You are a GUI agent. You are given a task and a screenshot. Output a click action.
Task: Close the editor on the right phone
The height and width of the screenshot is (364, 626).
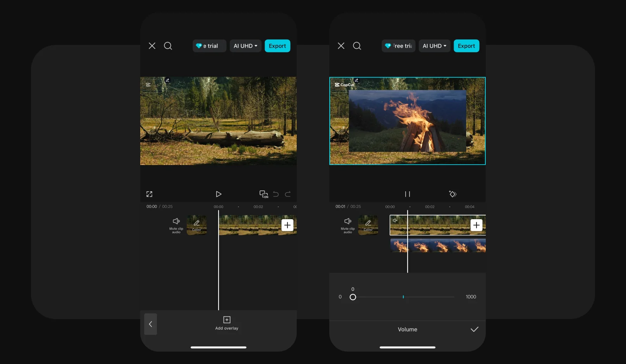341,46
